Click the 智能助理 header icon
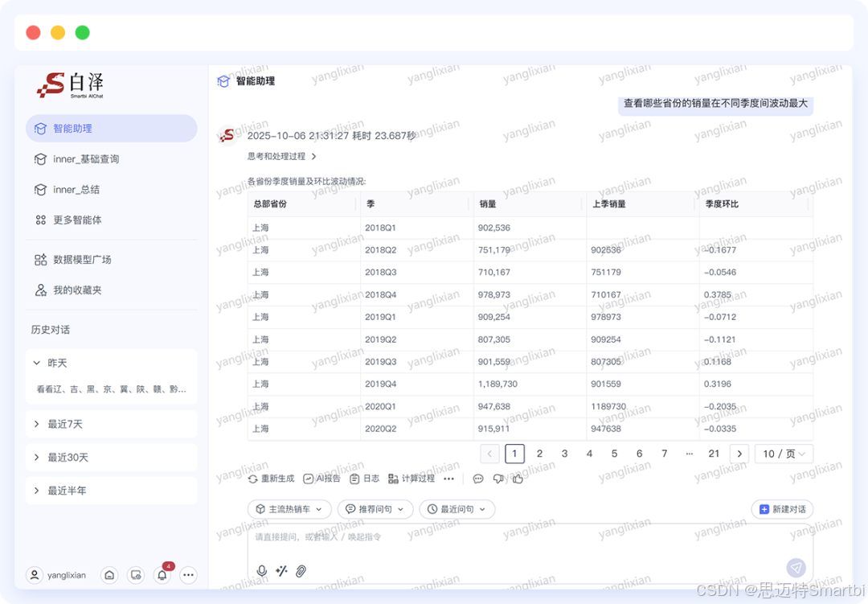Screen dimensions: 868x604 tap(223, 81)
